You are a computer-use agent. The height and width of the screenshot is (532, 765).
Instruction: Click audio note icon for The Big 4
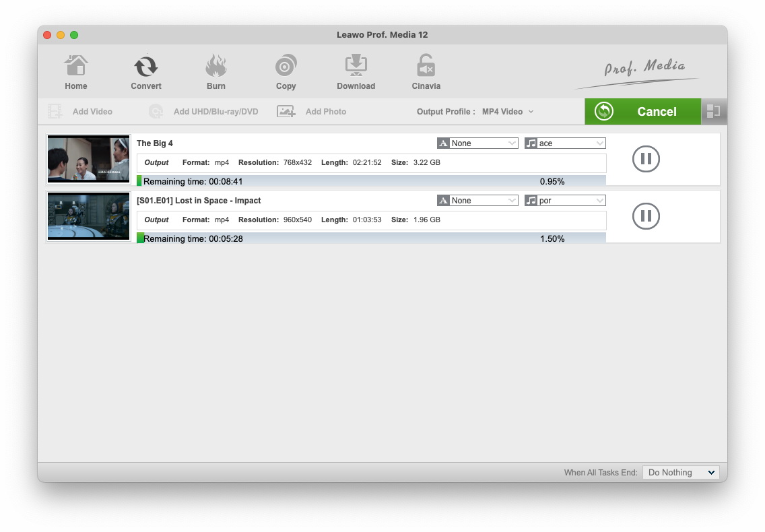(x=531, y=143)
